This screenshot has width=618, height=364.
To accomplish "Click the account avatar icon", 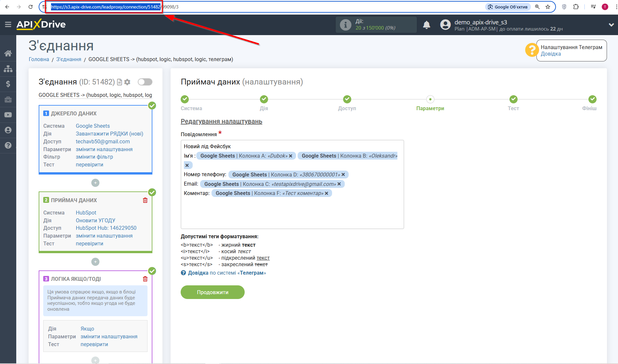I will point(445,25).
